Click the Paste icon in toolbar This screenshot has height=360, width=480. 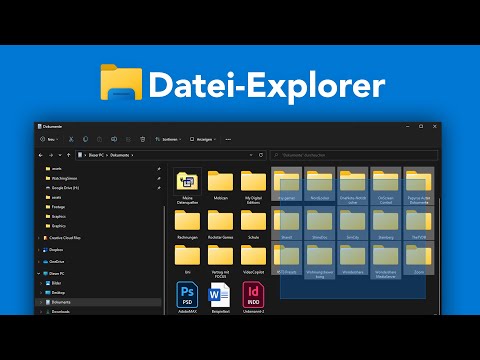click(99, 139)
